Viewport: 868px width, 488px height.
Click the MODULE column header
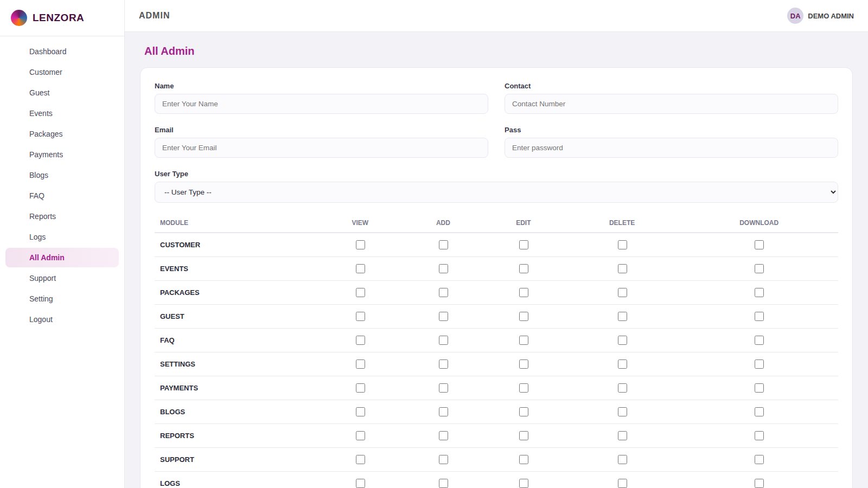point(174,223)
